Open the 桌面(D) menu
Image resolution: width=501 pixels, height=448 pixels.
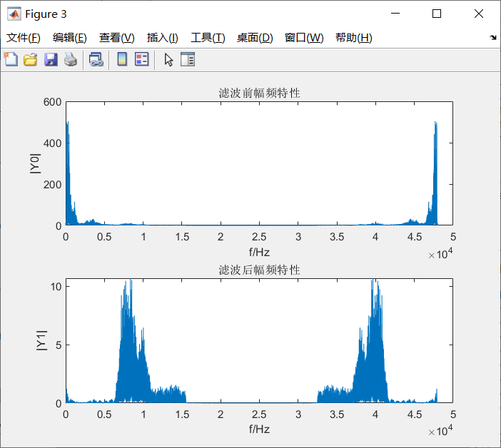pyautogui.click(x=255, y=38)
